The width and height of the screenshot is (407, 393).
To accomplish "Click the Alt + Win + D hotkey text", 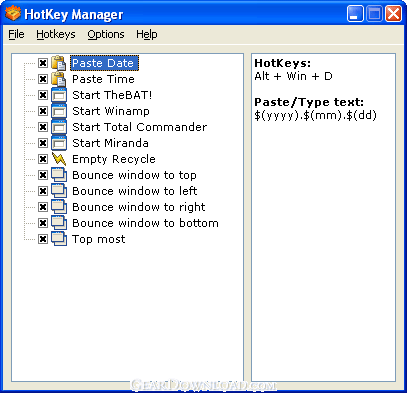I will [293, 76].
